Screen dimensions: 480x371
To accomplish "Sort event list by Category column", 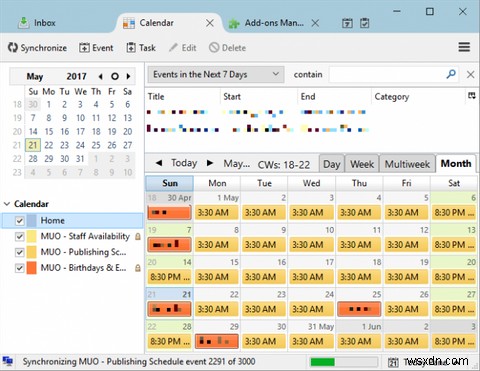I will tap(418, 97).
